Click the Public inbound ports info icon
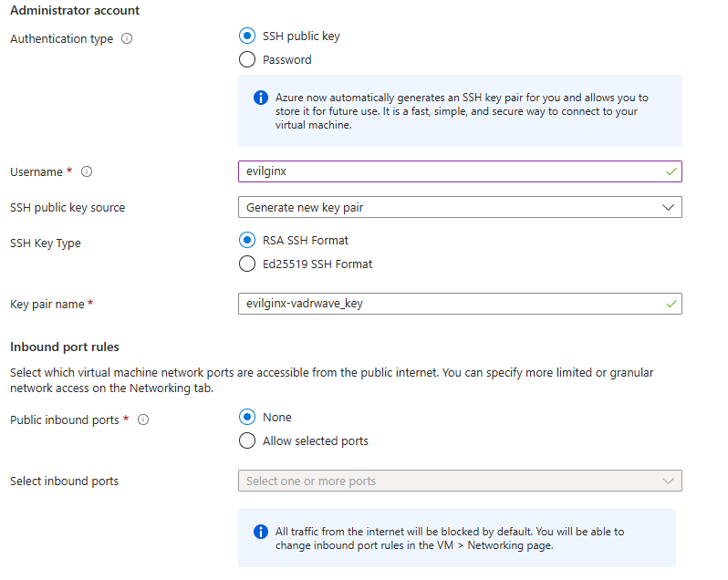This screenshot has width=728, height=580. coord(143,419)
